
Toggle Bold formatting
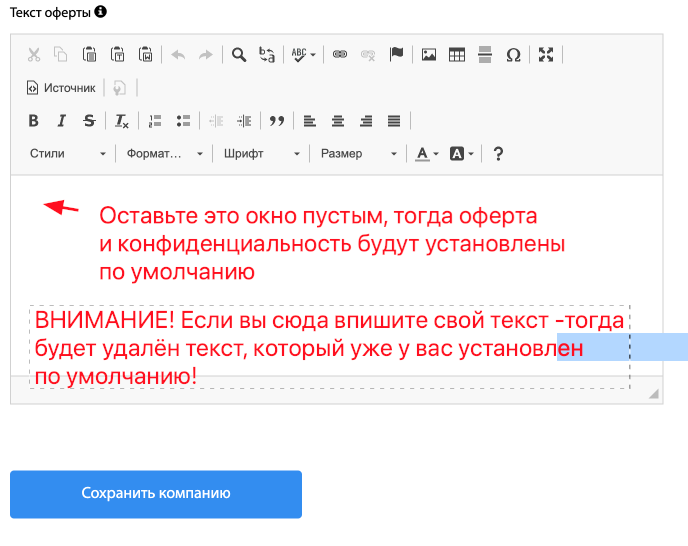(x=33, y=121)
